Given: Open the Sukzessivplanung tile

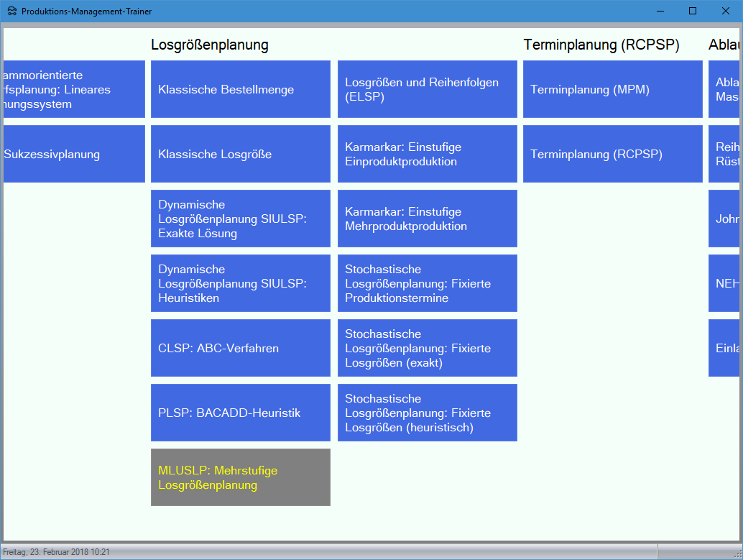Looking at the screenshot, I should tap(74, 154).
